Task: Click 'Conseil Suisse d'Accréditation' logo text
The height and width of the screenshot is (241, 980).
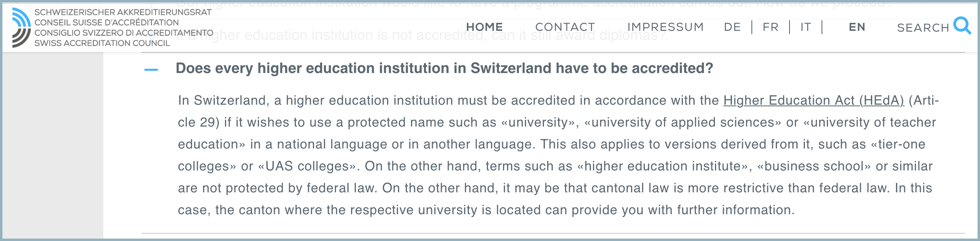Action: click(x=106, y=22)
